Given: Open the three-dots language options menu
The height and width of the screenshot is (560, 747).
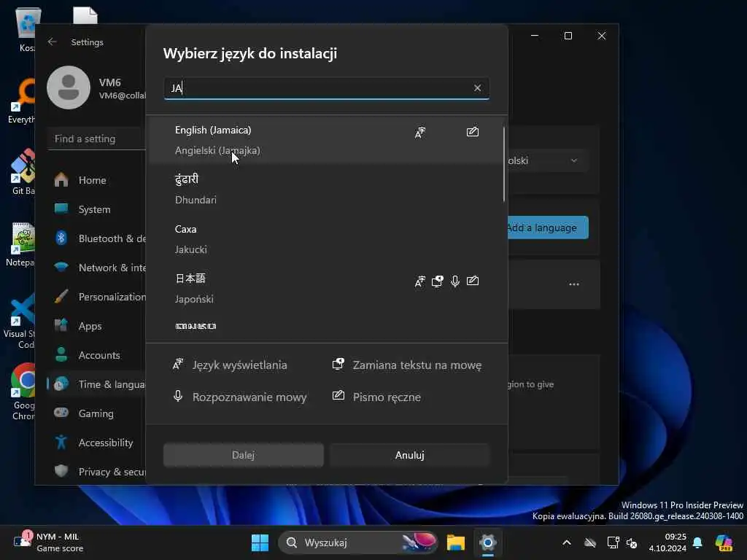Looking at the screenshot, I should coord(574,284).
